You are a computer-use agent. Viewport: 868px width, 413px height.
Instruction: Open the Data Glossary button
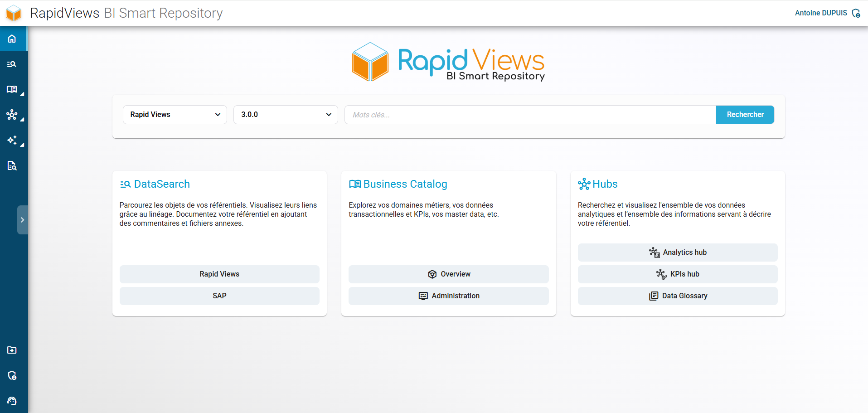click(x=678, y=296)
